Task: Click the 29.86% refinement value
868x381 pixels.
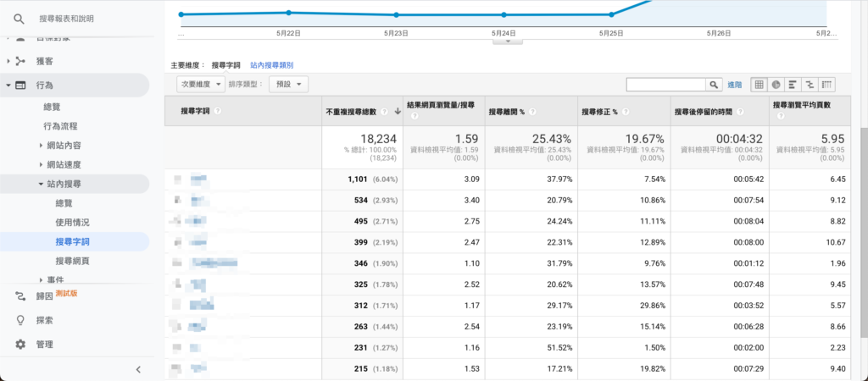Action: 652,306
